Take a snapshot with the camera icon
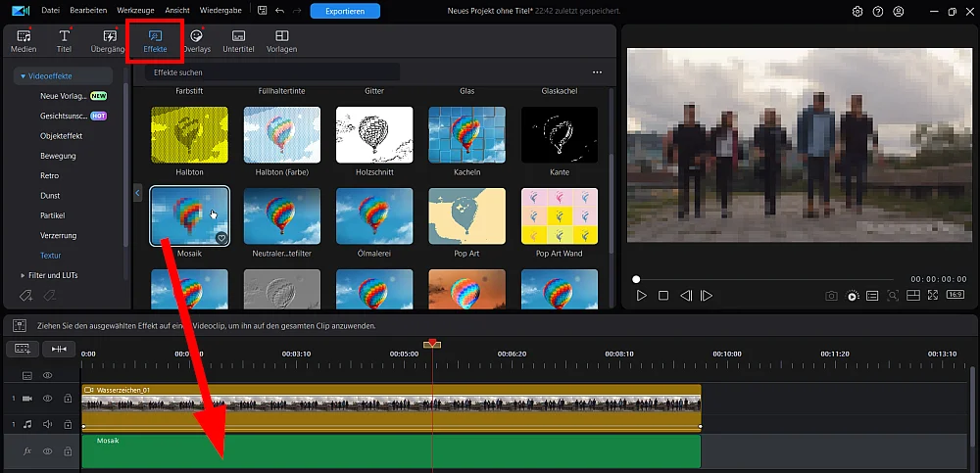 tap(831, 296)
